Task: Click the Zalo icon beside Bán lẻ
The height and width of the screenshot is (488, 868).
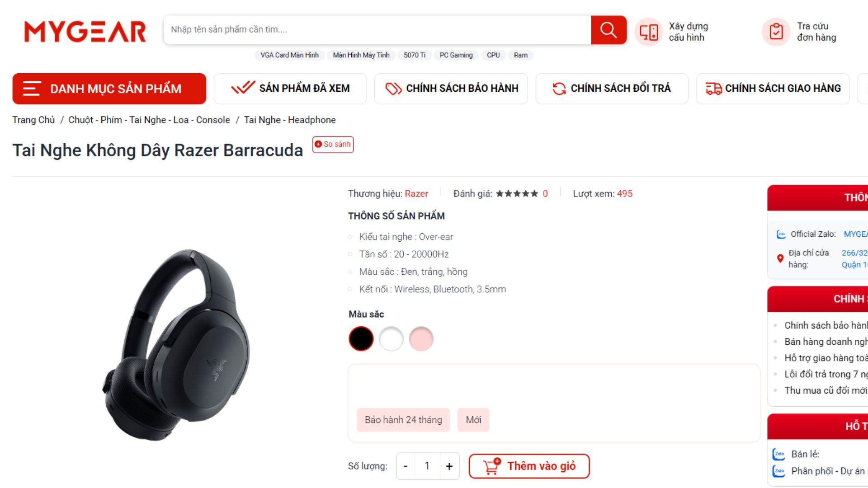Action: pos(778,454)
